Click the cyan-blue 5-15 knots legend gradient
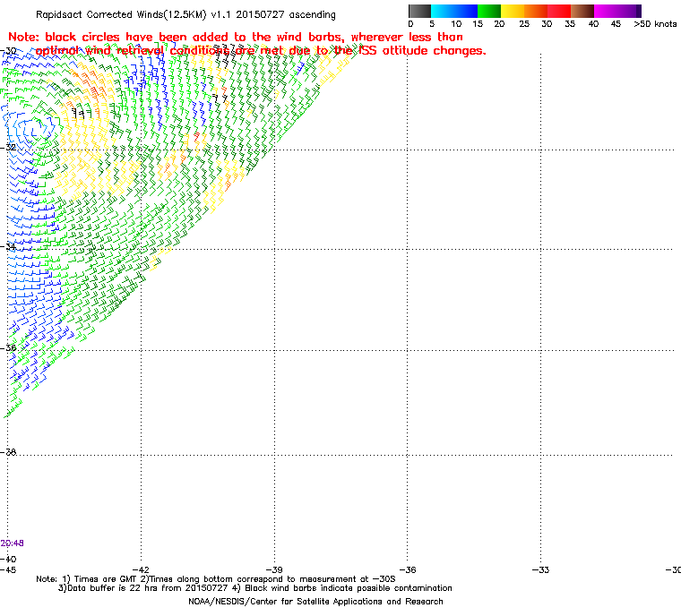The height and width of the screenshot is (616, 681). pyautogui.click(x=454, y=11)
